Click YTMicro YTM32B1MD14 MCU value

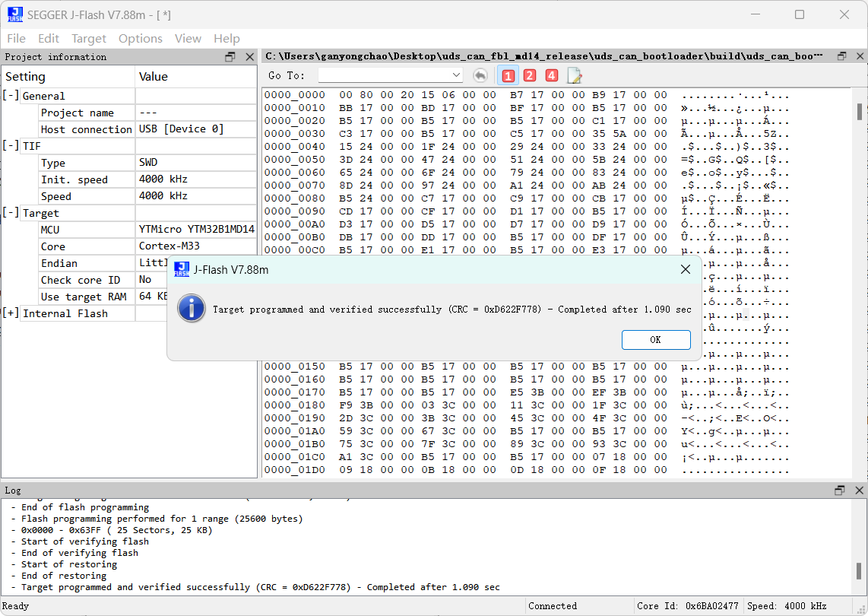pos(197,230)
